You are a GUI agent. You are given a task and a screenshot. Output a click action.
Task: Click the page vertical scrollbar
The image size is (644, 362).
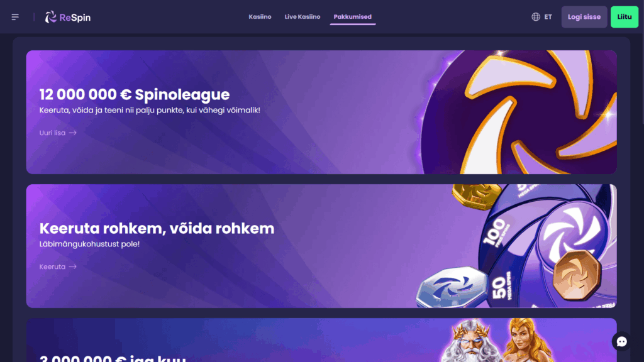pyautogui.click(x=642, y=181)
